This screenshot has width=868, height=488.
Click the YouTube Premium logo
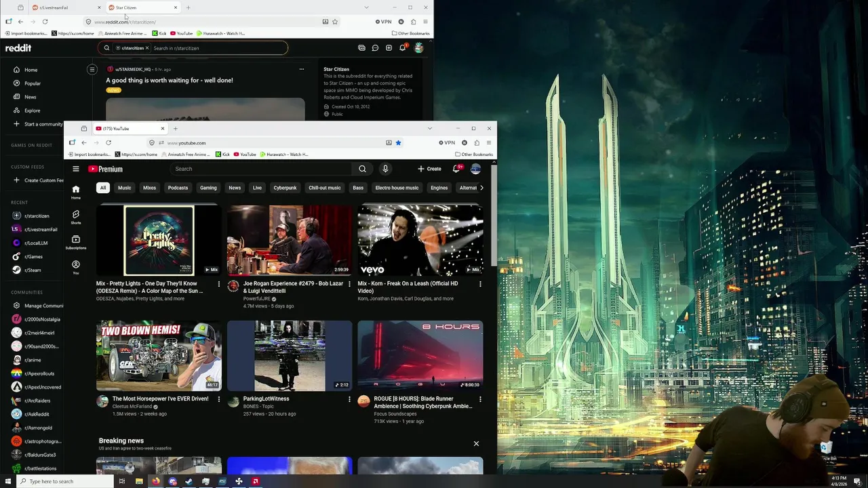[x=105, y=169]
